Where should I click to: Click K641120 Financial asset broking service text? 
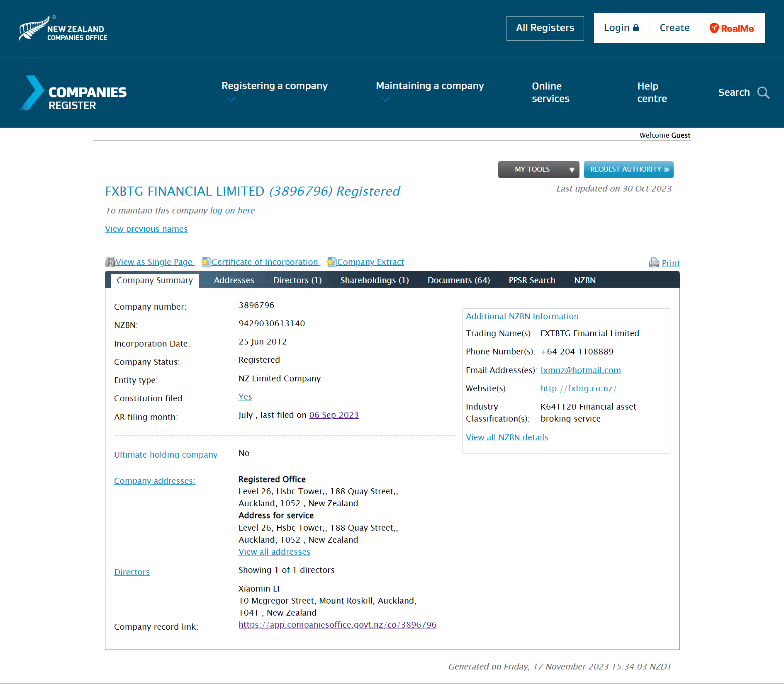[588, 412]
